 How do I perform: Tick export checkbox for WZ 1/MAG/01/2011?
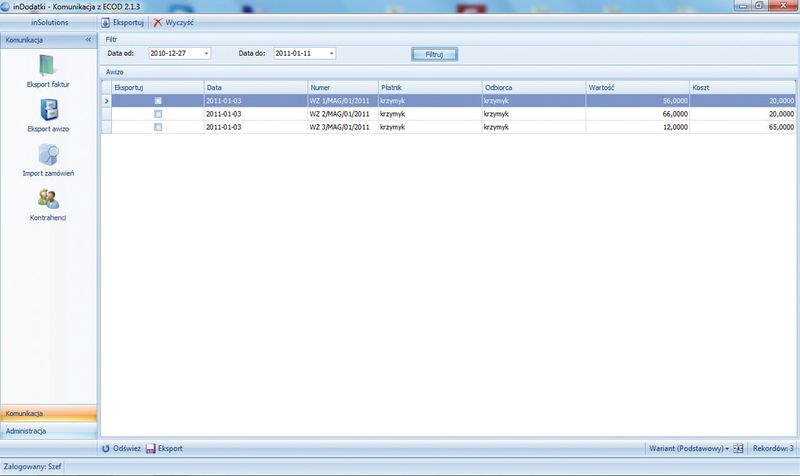[x=158, y=101]
